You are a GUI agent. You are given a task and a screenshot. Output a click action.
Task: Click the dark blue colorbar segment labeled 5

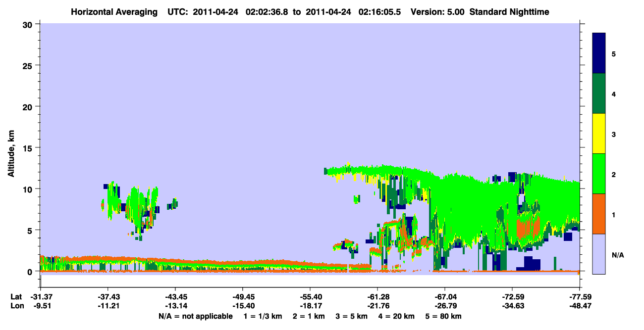point(599,53)
